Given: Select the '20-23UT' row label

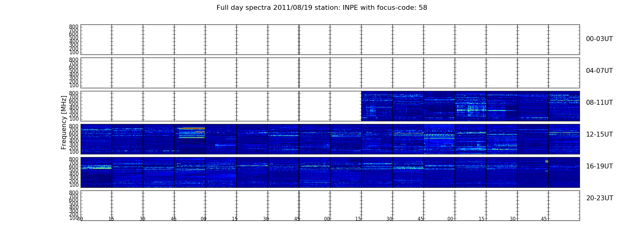Looking at the screenshot, I should pyautogui.click(x=600, y=198).
